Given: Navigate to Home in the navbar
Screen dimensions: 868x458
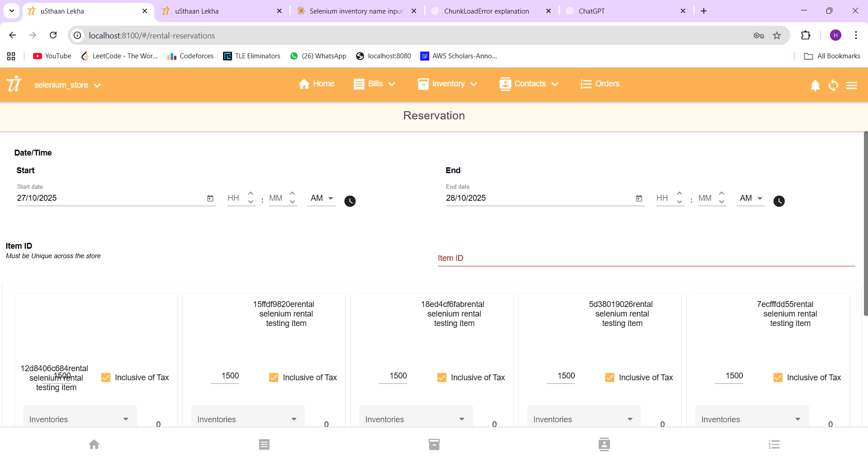Looking at the screenshot, I should (317, 84).
